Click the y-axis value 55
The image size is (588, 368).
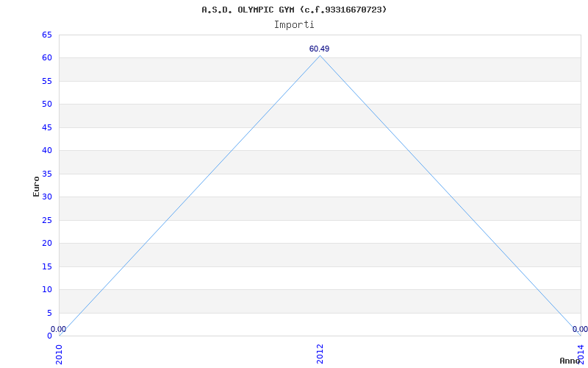(47, 81)
